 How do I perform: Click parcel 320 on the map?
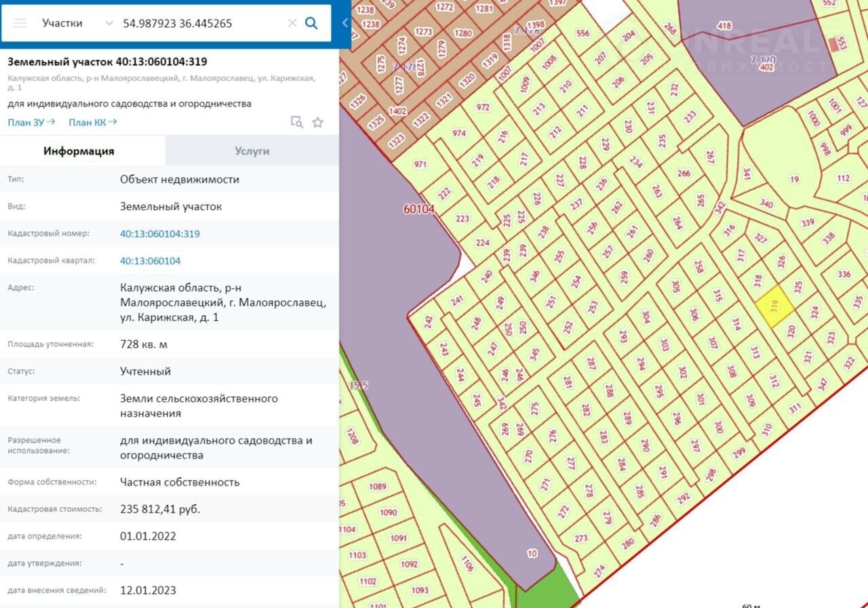tap(790, 331)
